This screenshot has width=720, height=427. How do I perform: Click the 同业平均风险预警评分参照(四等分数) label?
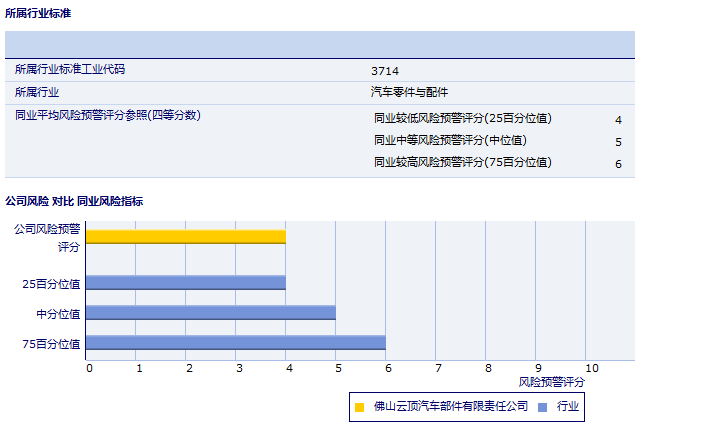tap(108, 116)
